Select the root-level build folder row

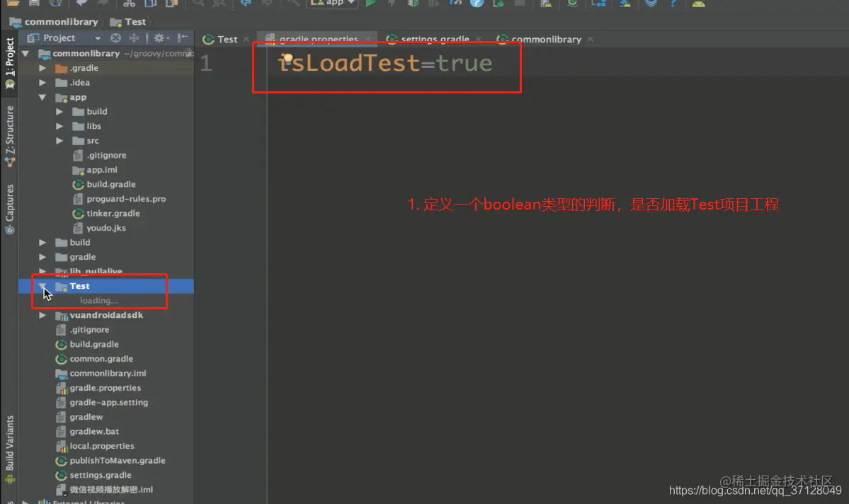pyautogui.click(x=106, y=243)
